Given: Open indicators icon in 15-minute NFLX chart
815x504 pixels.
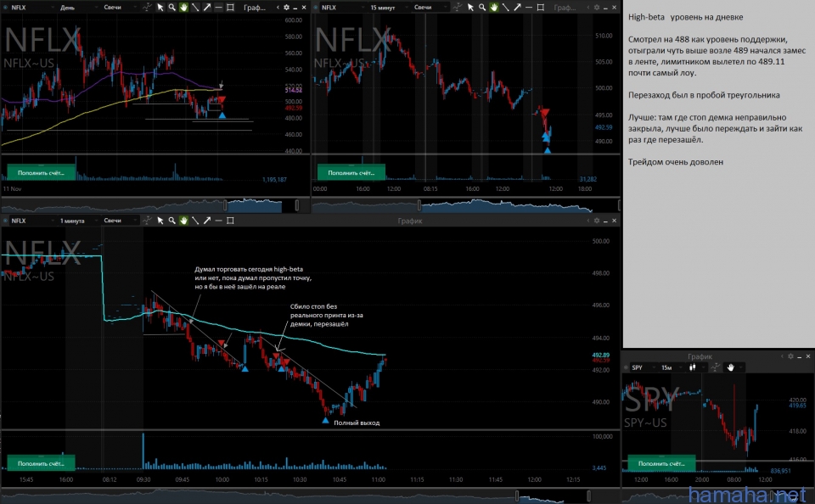Looking at the screenshot, I should pyautogui.click(x=458, y=8).
